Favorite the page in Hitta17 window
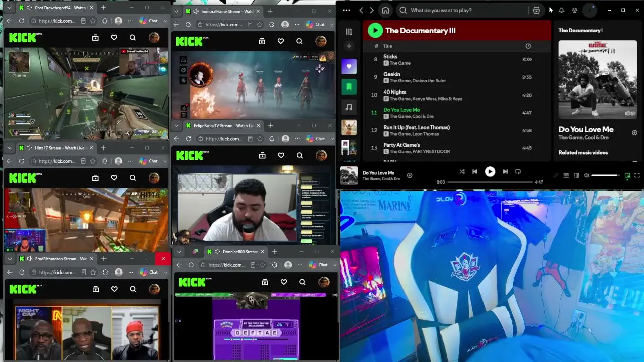 (x=93, y=161)
